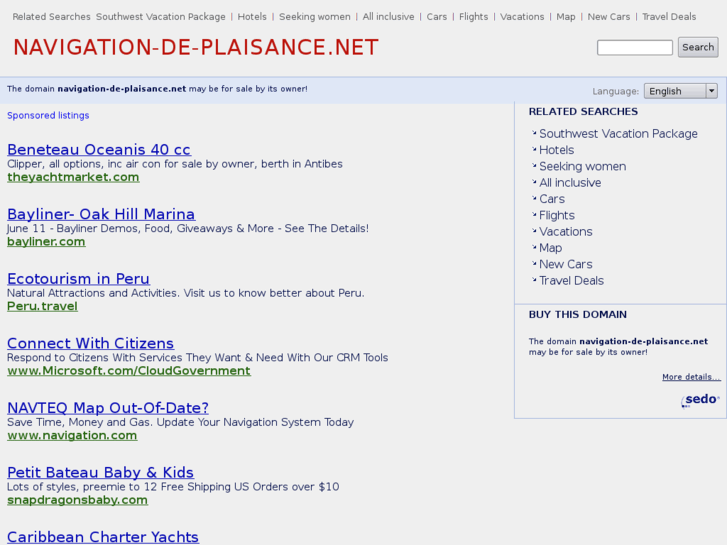
Task: Open the Beneteau Oceanis 40 cc listing
Action: click(x=99, y=149)
